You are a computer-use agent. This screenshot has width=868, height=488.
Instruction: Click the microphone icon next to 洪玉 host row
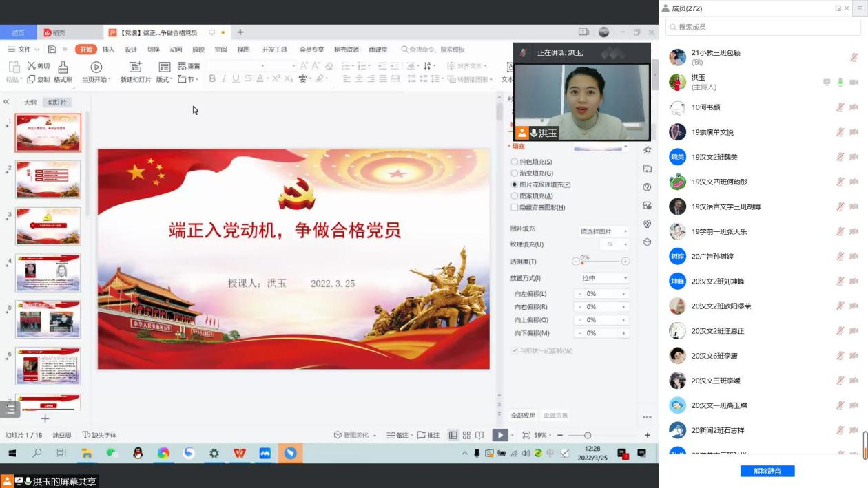840,82
